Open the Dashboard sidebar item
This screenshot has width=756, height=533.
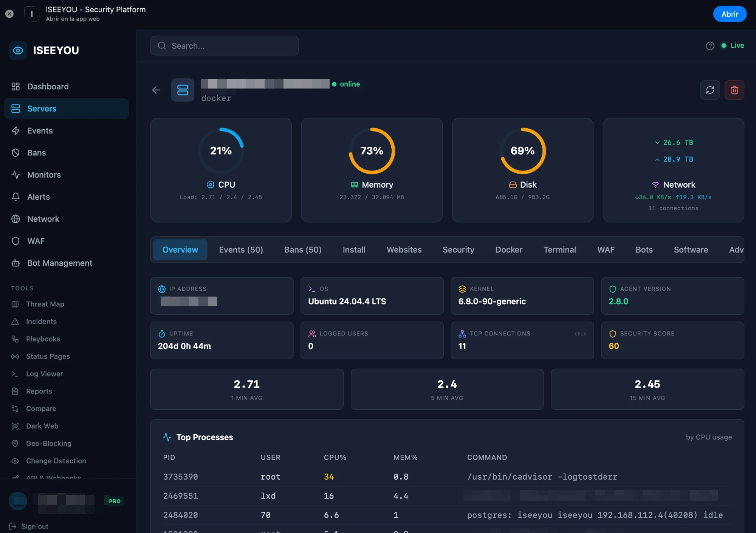tap(66, 87)
